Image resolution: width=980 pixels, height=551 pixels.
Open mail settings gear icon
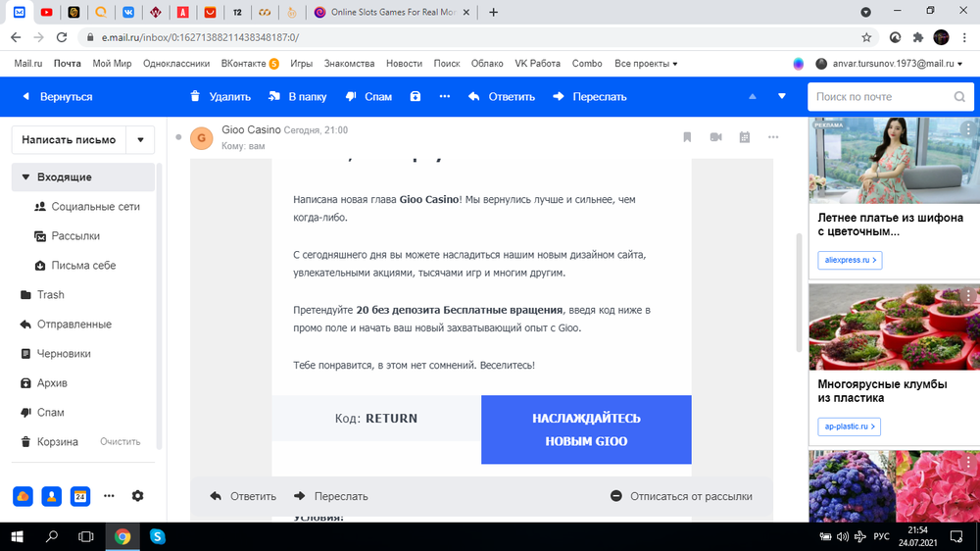pos(137,496)
